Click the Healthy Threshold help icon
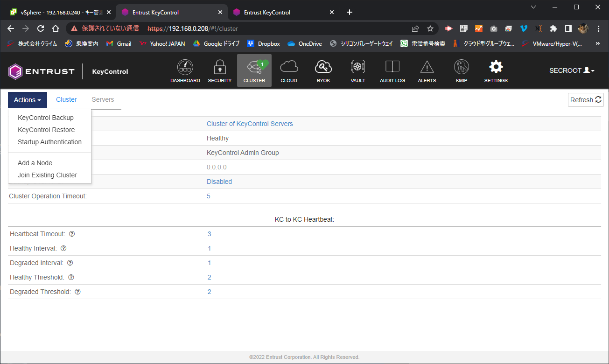609x364 pixels. 71,277
